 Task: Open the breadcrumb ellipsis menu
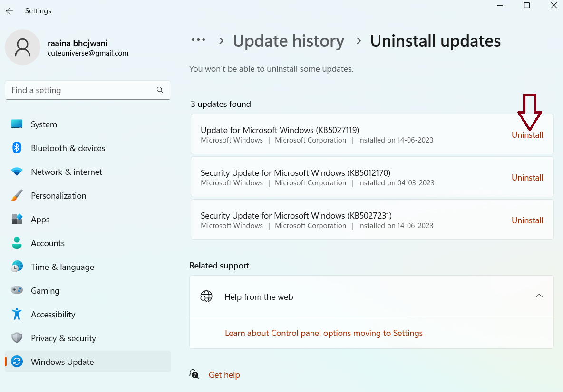tap(198, 41)
